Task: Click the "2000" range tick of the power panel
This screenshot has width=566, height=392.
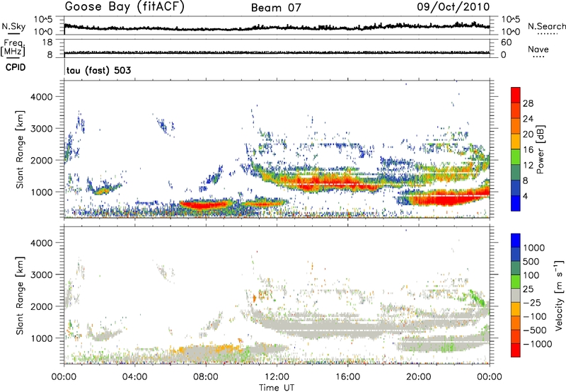Action: pyautogui.click(x=42, y=161)
